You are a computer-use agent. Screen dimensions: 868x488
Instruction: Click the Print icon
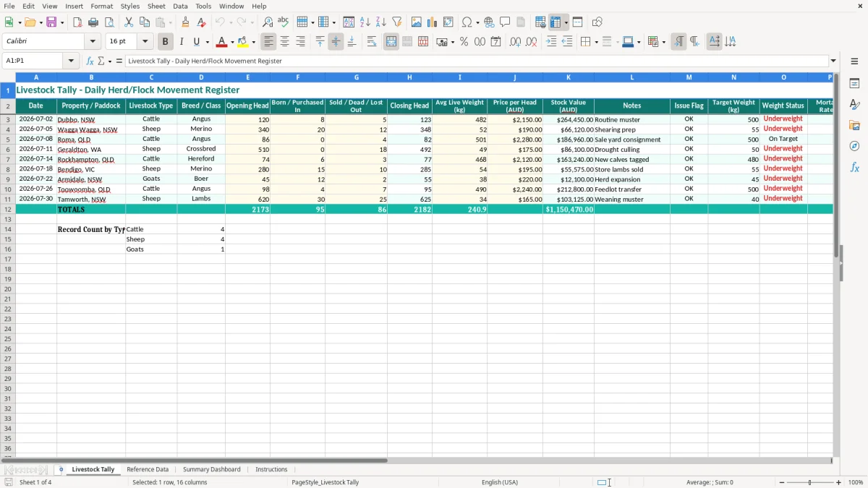(x=93, y=22)
